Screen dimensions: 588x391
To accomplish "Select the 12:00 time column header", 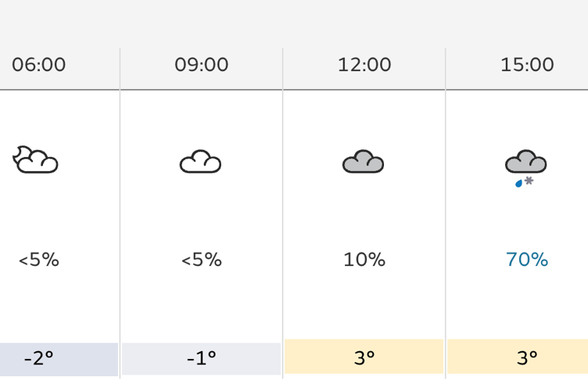I will click(x=364, y=64).
